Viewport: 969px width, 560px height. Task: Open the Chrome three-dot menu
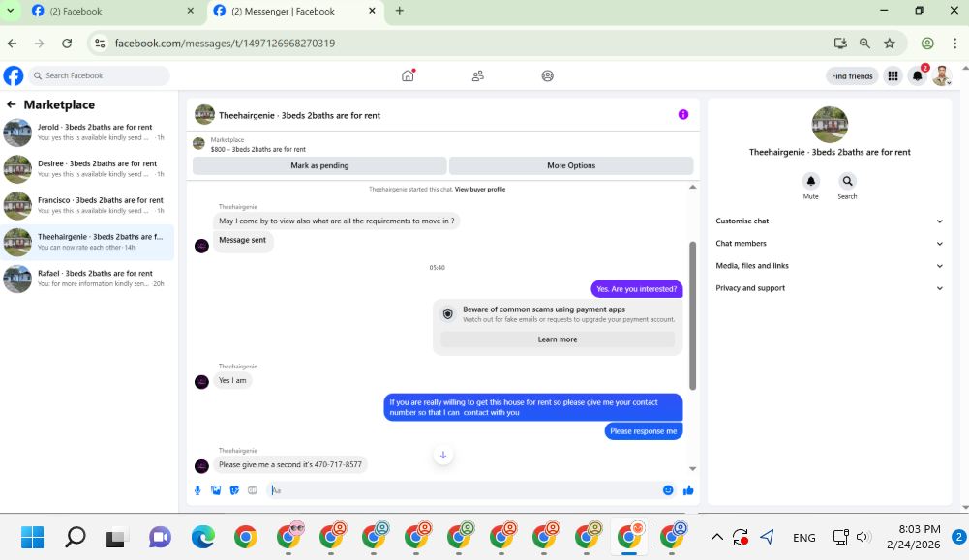click(954, 44)
